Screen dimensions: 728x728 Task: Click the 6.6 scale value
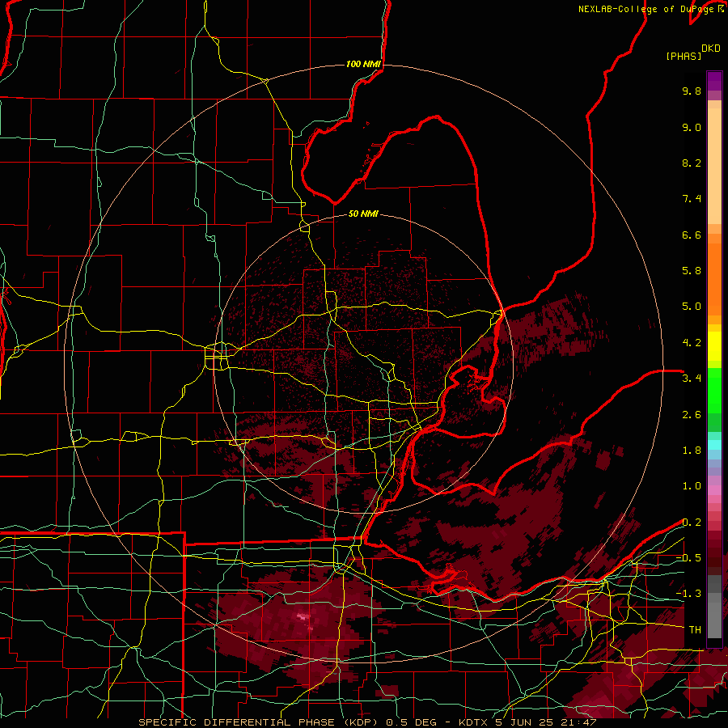click(692, 235)
